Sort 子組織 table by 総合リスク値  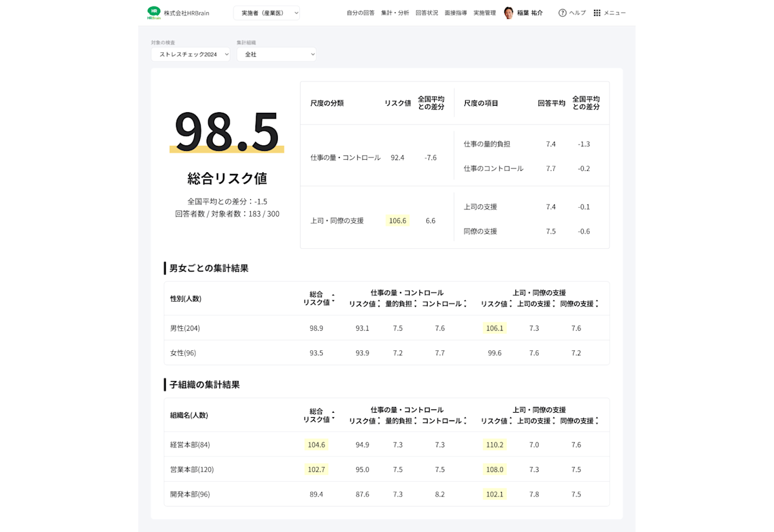(x=333, y=415)
